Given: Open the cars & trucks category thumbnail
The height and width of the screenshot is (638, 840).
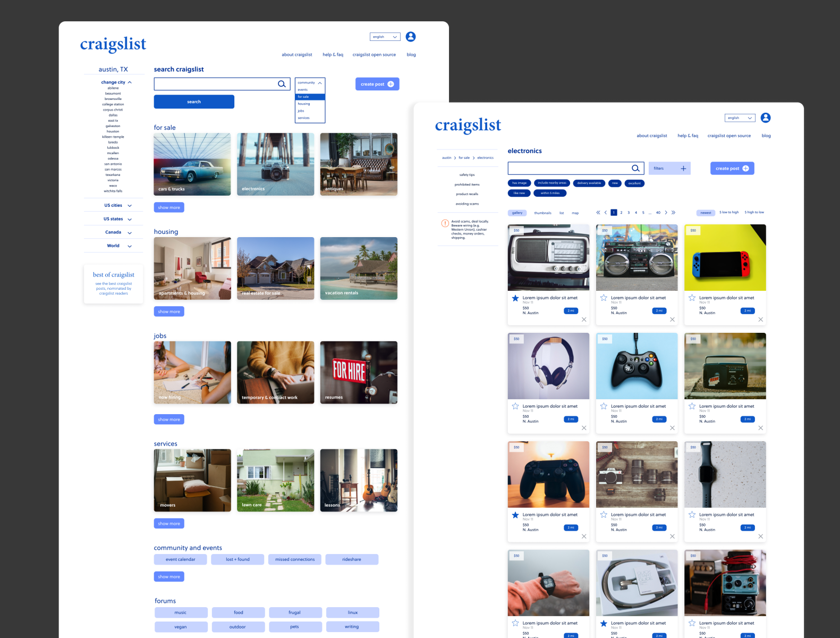Looking at the screenshot, I should pos(192,164).
